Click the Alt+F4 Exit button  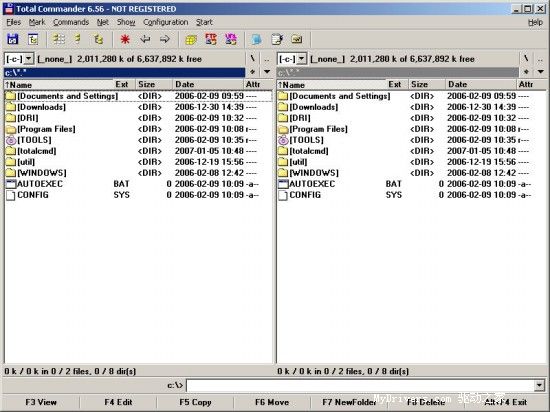[506, 402]
